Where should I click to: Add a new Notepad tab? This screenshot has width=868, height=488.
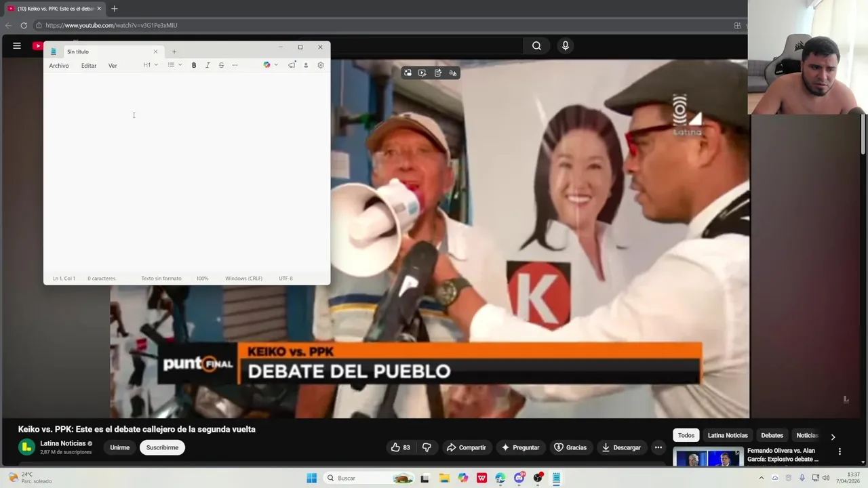pyautogui.click(x=174, y=52)
